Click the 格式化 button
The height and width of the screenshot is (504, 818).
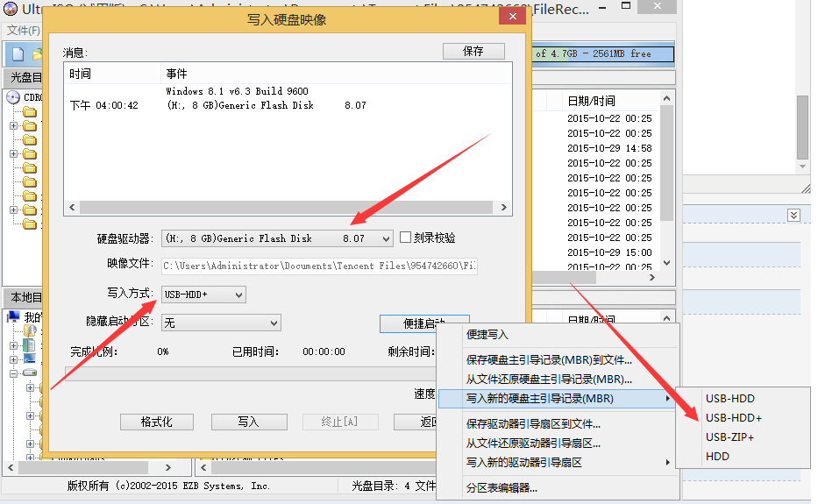click(x=156, y=422)
